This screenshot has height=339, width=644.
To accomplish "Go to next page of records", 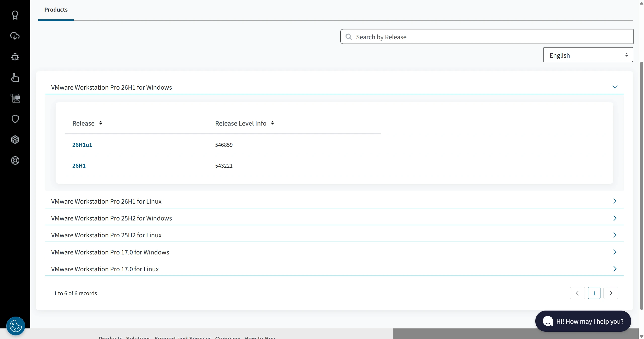I will point(611,293).
